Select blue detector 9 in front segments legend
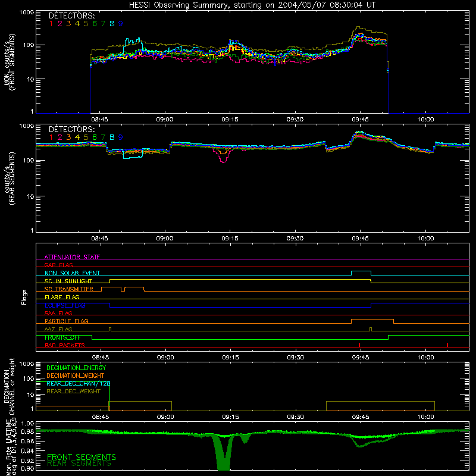 point(121,24)
